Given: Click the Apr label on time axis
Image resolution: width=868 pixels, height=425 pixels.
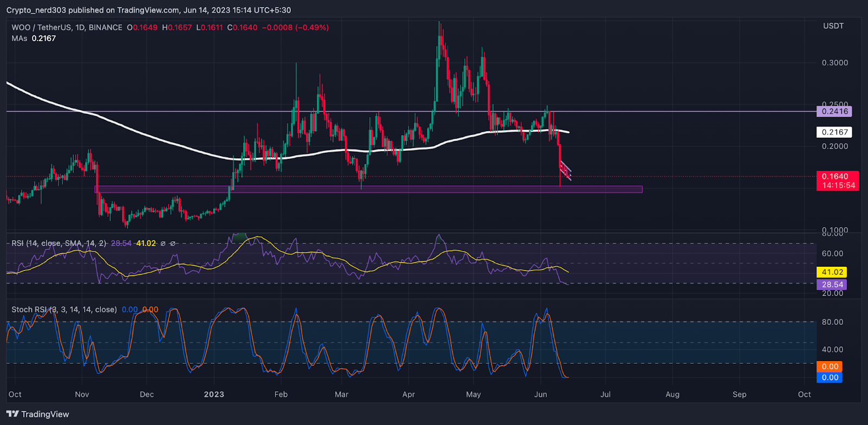Looking at the screenshot, I should [x=409, y=394].
